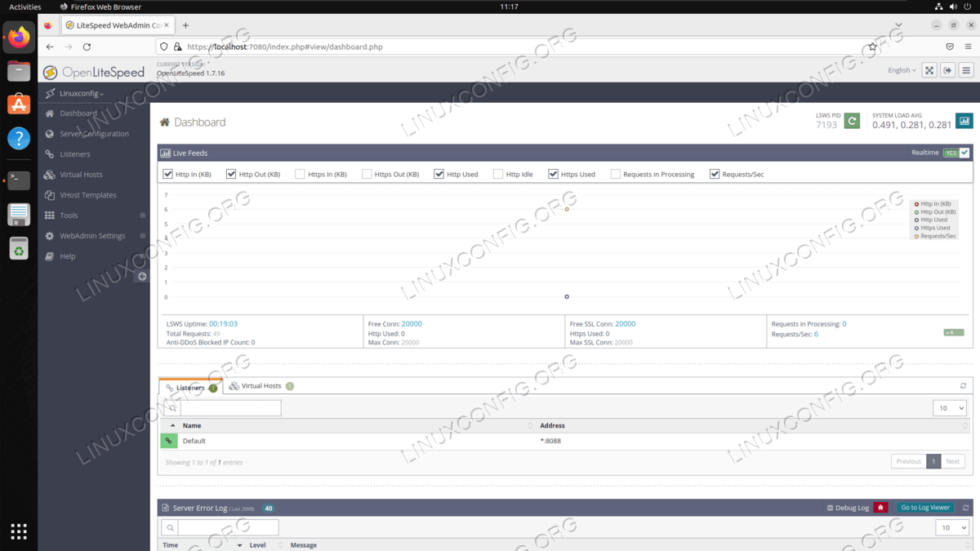Go back in Firefox
Image resolution: width=980 pixels, height=551 pixels.
click(x=50, y=47)
